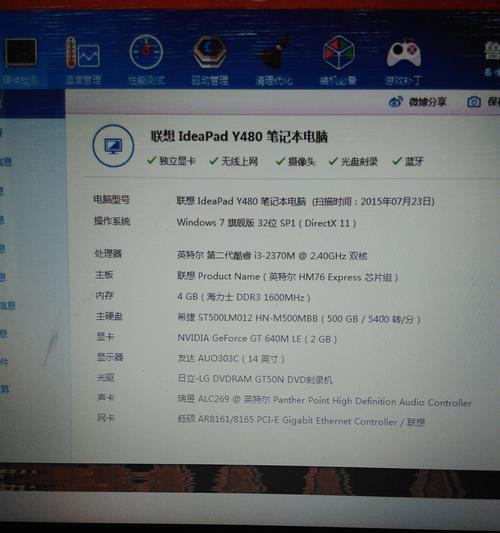Click the Weibo logo icon
Image resolution: width=500 pixels, height=533 pixels.
click(395, 101)
